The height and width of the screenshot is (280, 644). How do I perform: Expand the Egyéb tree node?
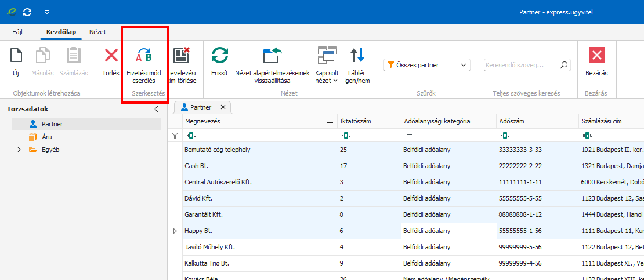click(19, 150)
